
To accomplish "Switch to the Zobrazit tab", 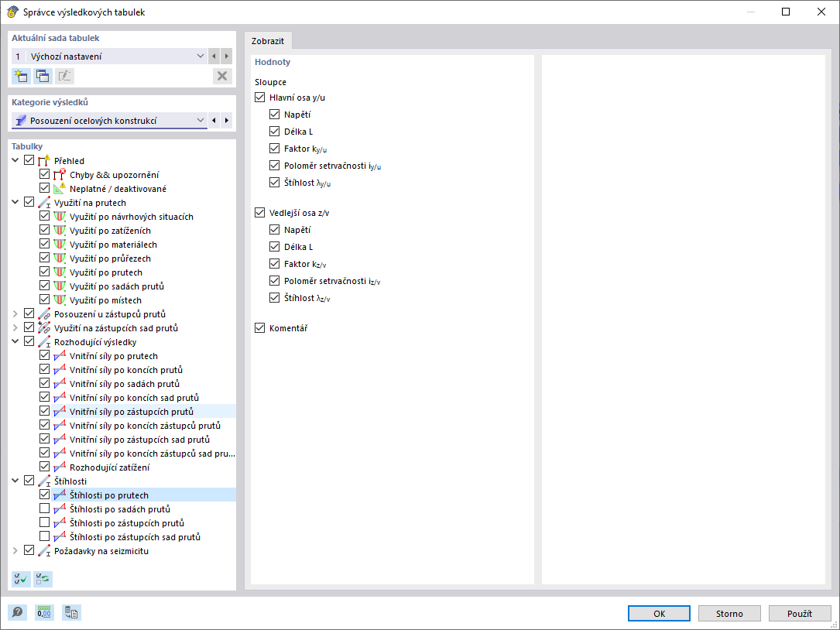I will (x=268, y=41).
